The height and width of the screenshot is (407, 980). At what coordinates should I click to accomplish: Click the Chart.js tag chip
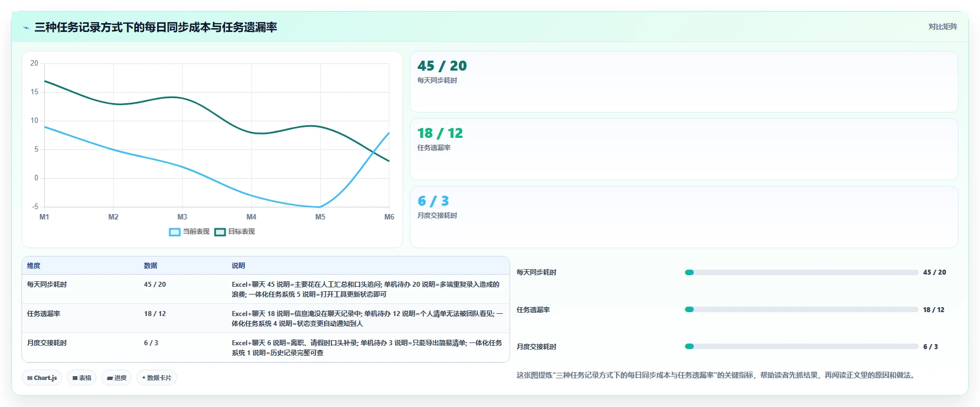tap(42, 378)
